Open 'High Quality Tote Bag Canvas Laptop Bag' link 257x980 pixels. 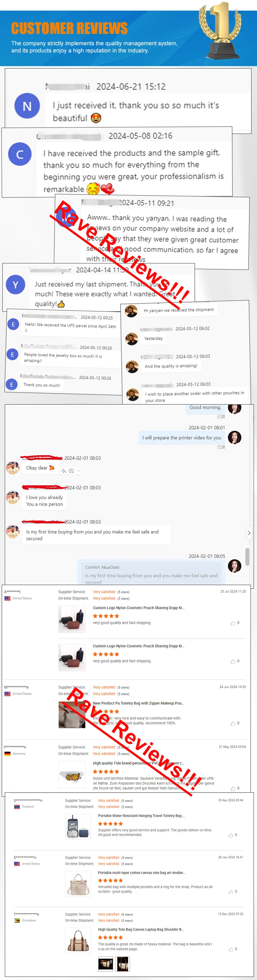tap(140, 929)
